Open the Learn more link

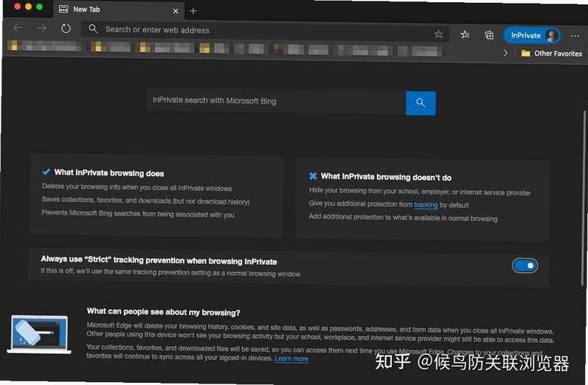click(x=291, y=359)
